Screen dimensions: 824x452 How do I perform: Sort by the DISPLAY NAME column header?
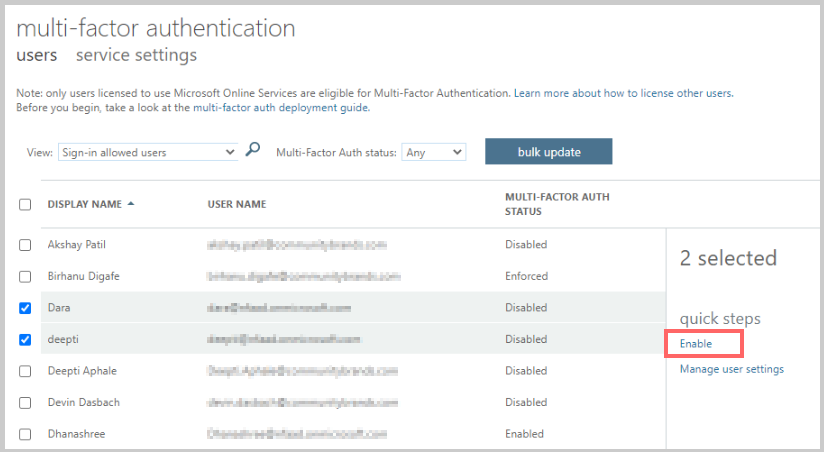[x=85, y=204]
